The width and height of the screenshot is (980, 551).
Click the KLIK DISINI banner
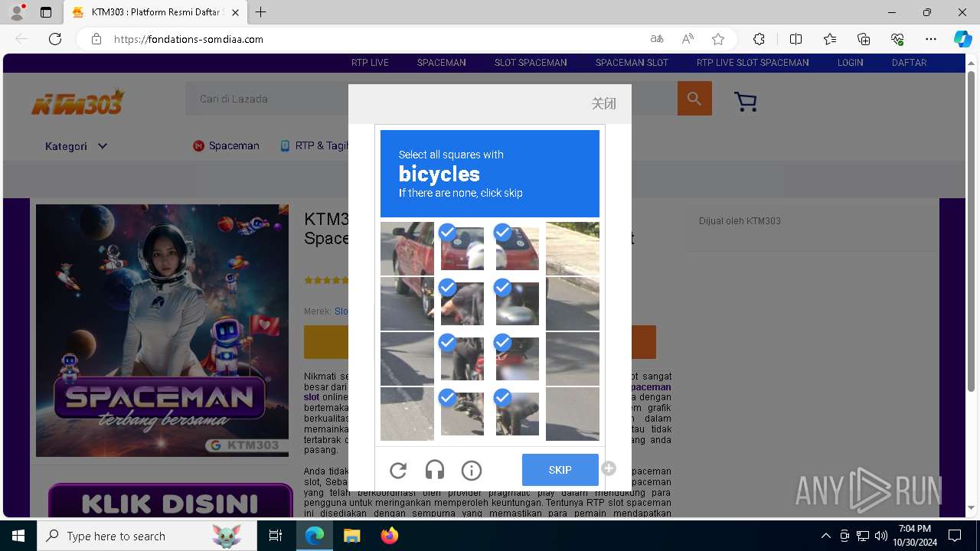pyautogui.click(x=170, y=502)
